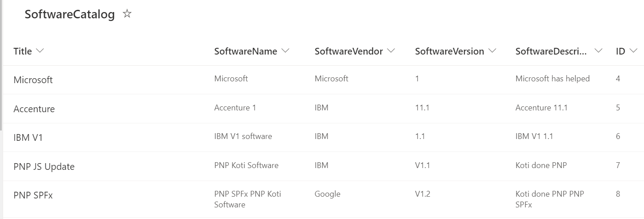
Task: Select the Google vendor cell
Action: [x=327, y=194]
